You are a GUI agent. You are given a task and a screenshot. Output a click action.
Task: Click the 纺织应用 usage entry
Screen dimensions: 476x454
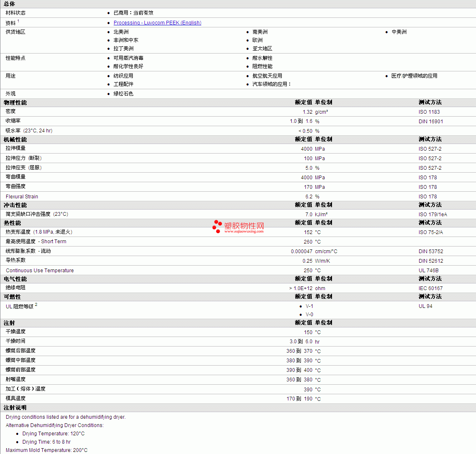[x=123, y=76]
